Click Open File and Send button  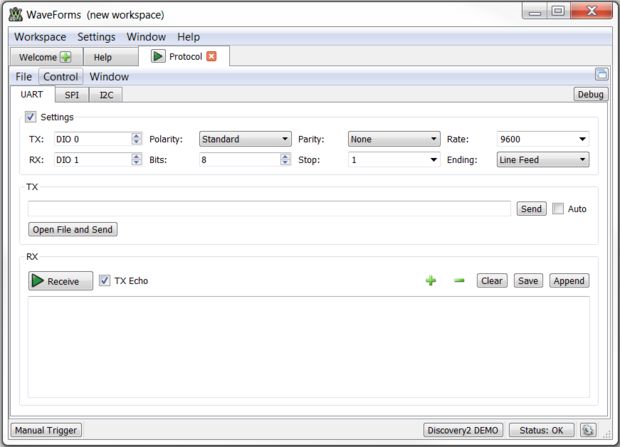[x=73, y=229]
